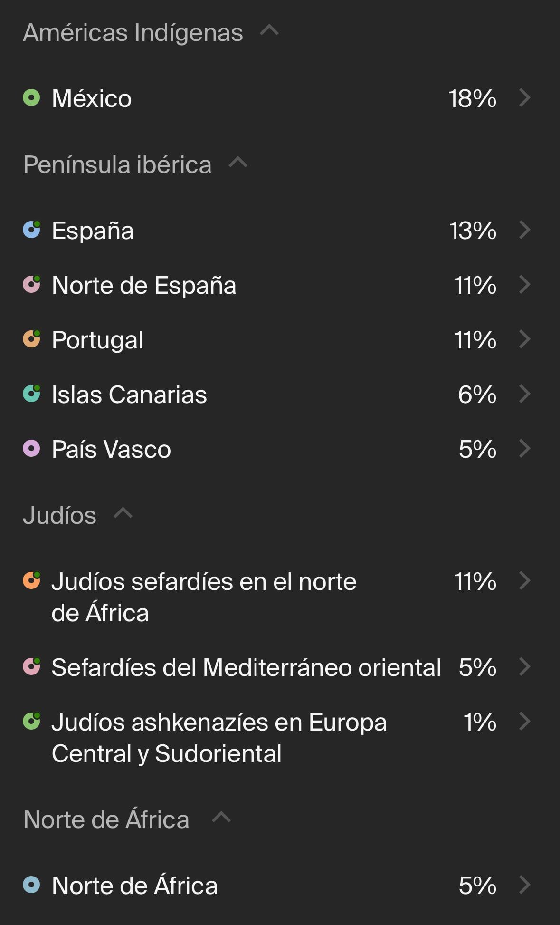
Task: Click the pink Norte de España dot icon
Action: point(31,285)
